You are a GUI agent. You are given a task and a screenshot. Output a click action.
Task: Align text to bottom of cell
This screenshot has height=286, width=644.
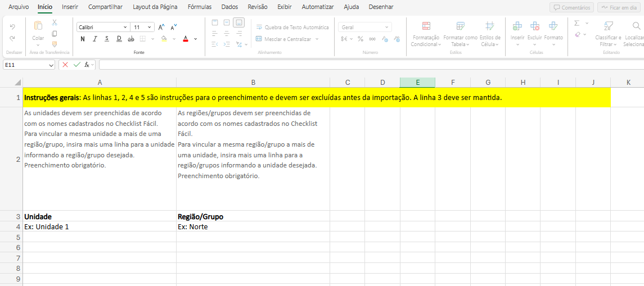tap(238, 22)
